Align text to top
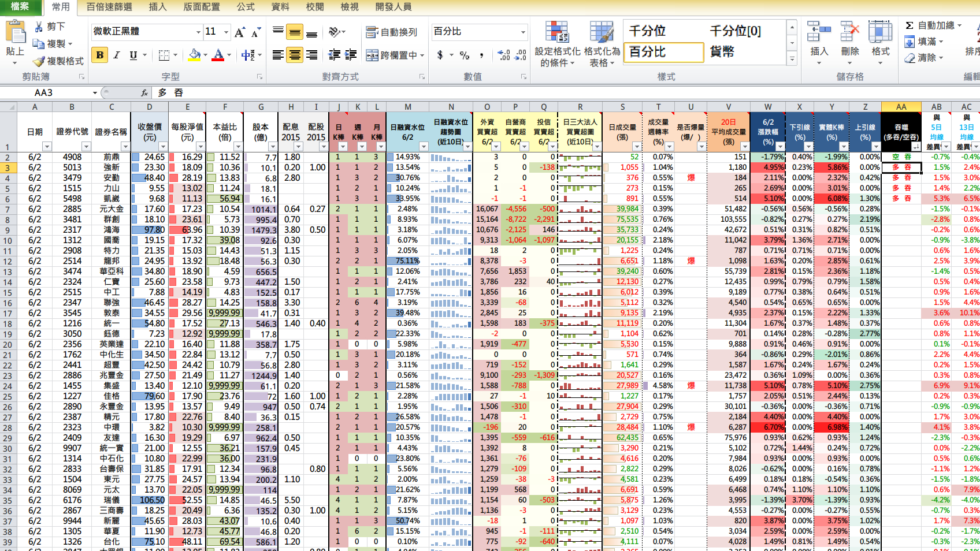 [278, 32]
